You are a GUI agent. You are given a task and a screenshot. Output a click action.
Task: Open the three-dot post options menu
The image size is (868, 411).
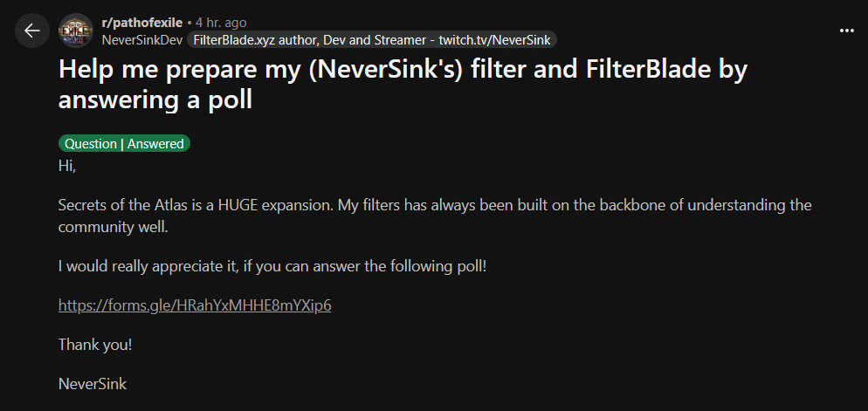coord(847,31)
